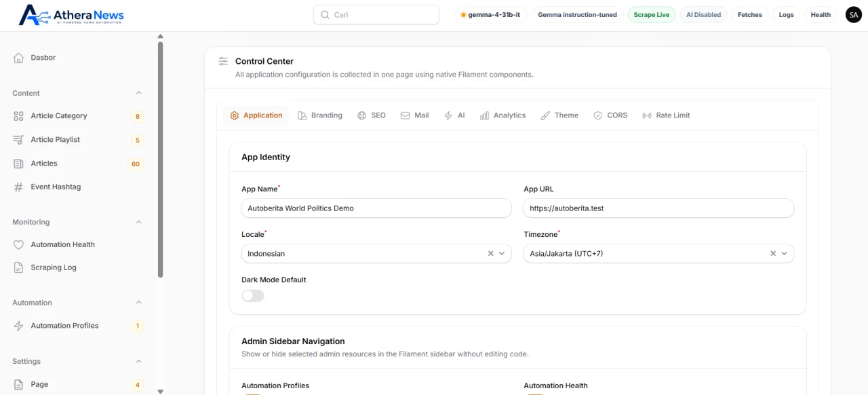Open Scraping Log in sidebar
The image size is (868, 395).
point(78,268)
